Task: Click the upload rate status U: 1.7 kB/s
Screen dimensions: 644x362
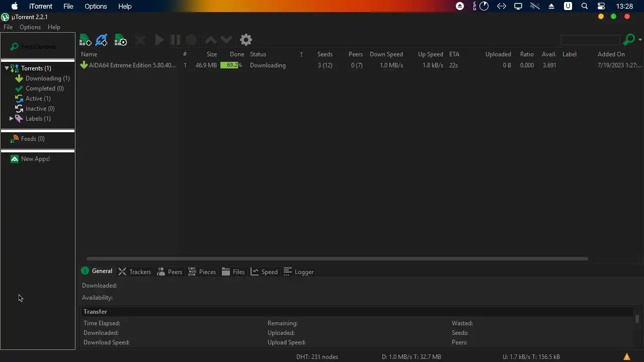Action: (531, 357)
